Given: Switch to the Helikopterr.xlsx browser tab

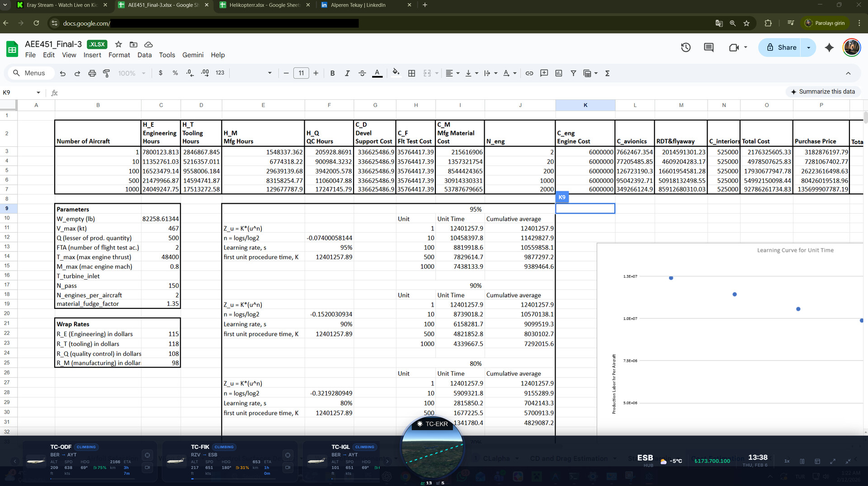Looking at the screenshot, I should pyautogui.click(x=260, y=5).
